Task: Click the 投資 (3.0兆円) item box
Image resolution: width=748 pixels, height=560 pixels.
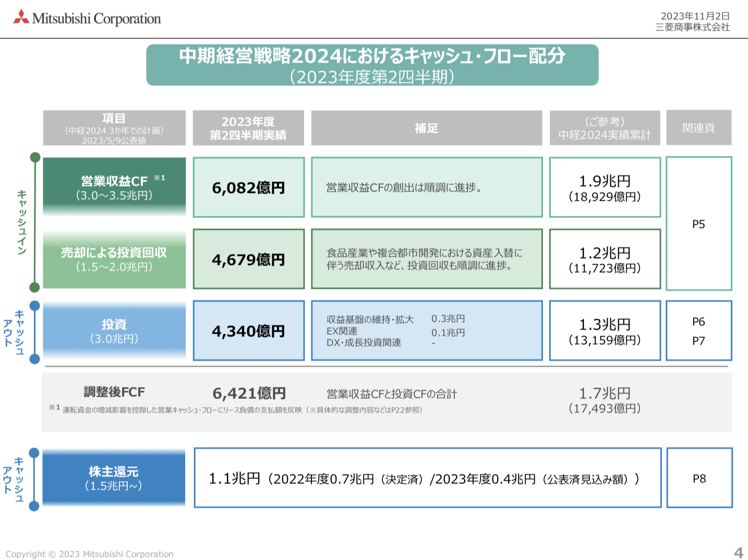Action: tap(114, 331)
